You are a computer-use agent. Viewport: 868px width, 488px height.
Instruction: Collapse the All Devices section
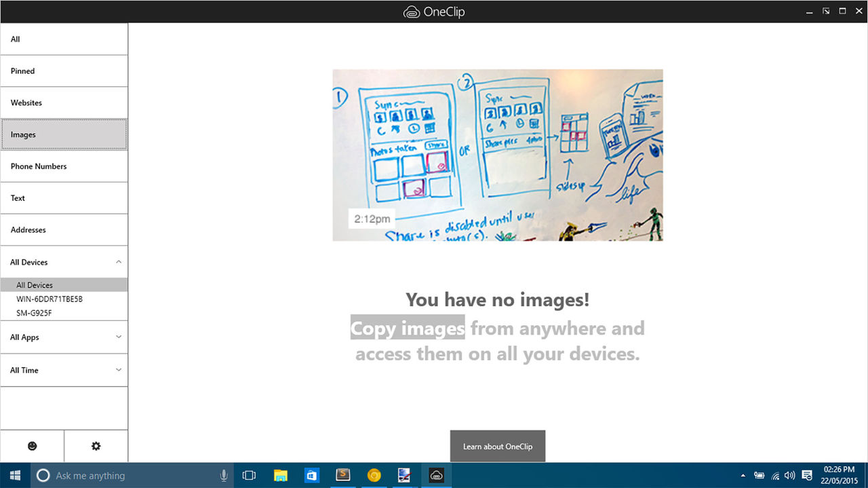click(x=64, y=262)
